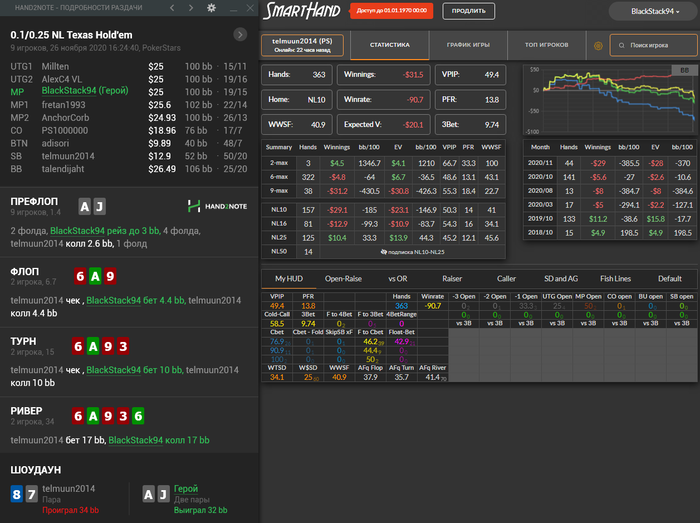Click the SmartHand logo

coord(302,11)
